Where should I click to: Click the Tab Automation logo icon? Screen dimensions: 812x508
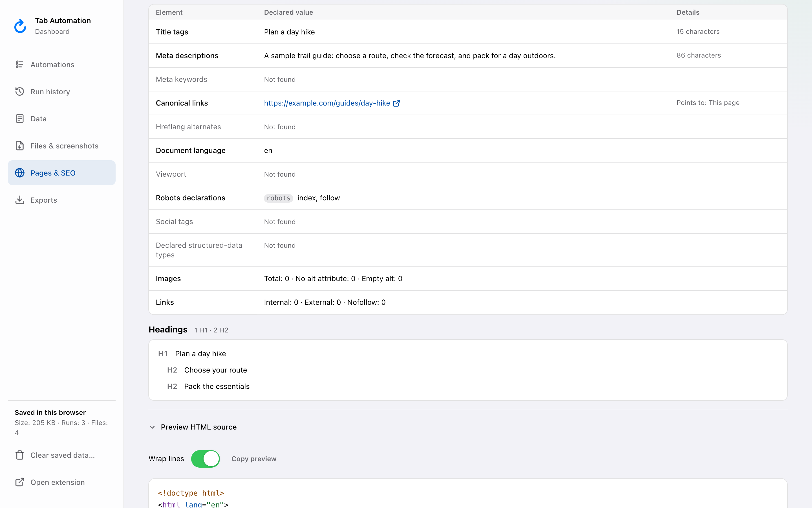point(20,26)
